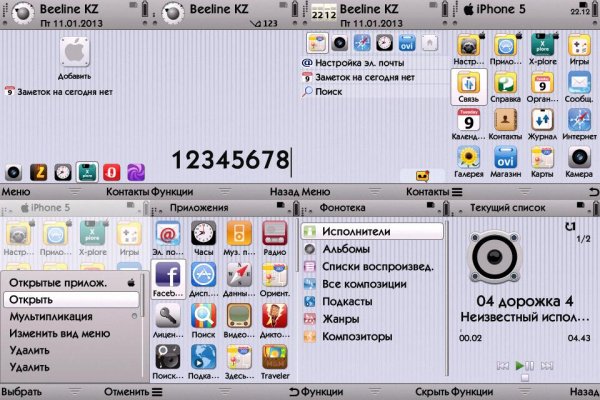Viewport: 600px width, 400px height.
Task: Open Контакты address book icon in grid
Action: [505, 121]
